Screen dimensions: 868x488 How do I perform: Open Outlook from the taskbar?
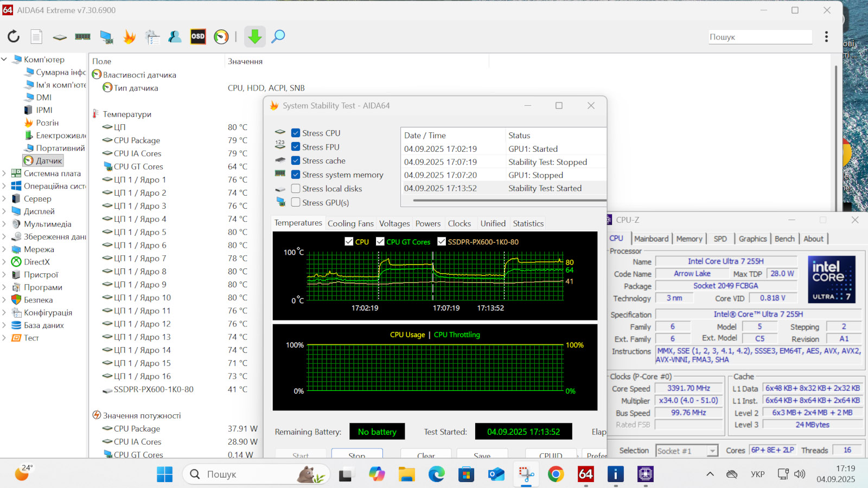coord(496,474)
